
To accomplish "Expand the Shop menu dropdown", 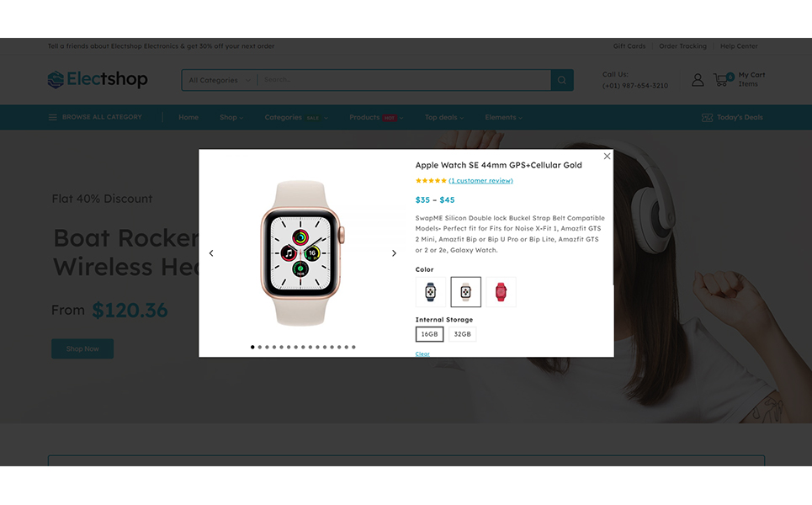I will click(x=231, y=118).
